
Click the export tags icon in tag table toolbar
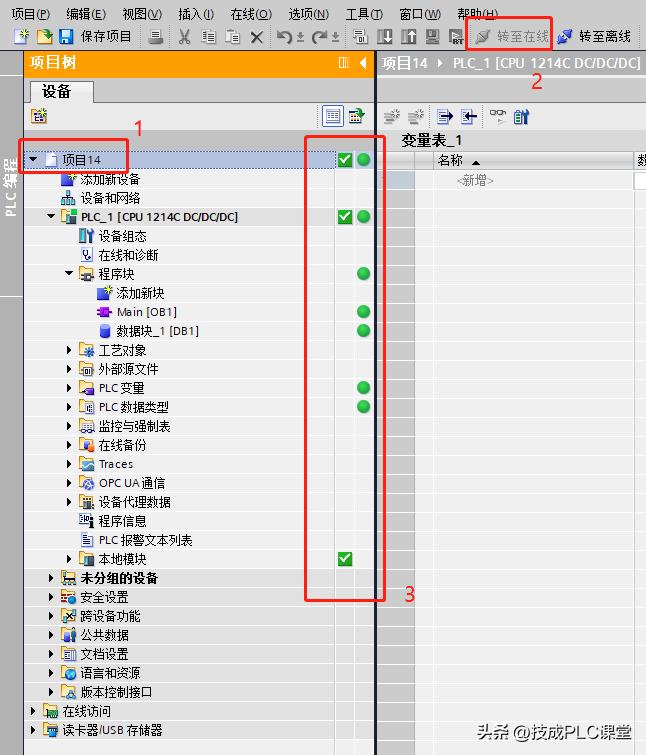click(445, 117)
